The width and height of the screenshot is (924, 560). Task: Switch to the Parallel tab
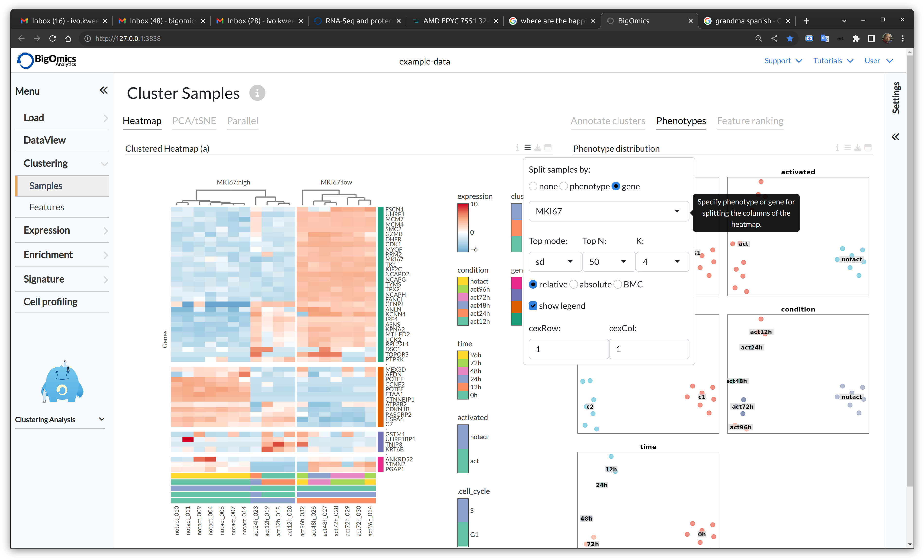(243, 121)
